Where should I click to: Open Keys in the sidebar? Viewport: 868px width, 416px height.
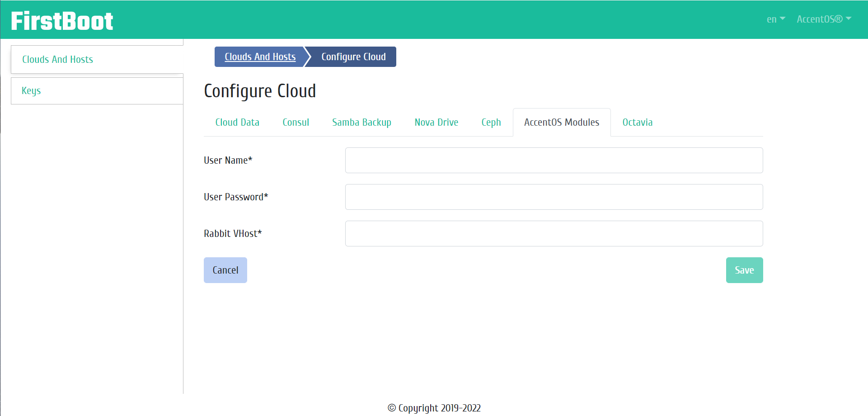(x=97, y=91)
